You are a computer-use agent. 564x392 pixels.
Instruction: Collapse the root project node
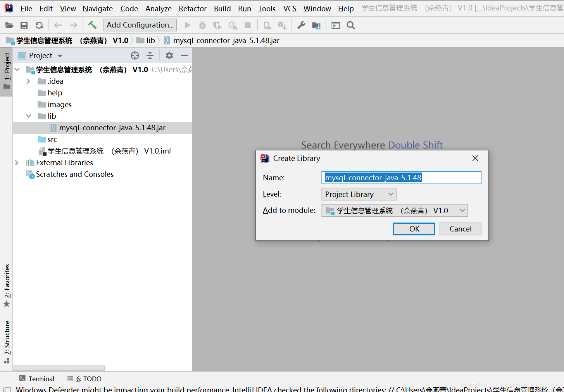click(x=17, y=70)
